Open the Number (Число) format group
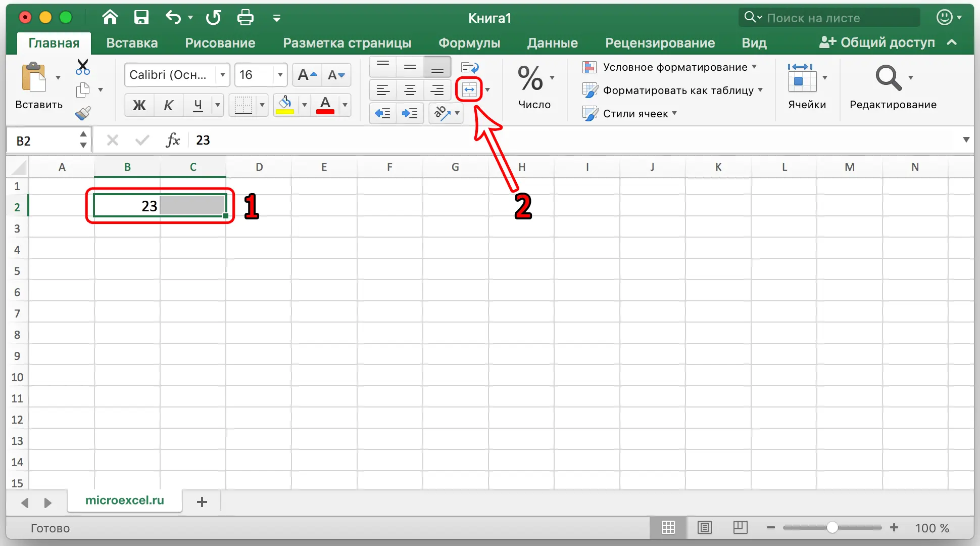The height and width of the screenshot is (546, 980). [x=535, y=86]
